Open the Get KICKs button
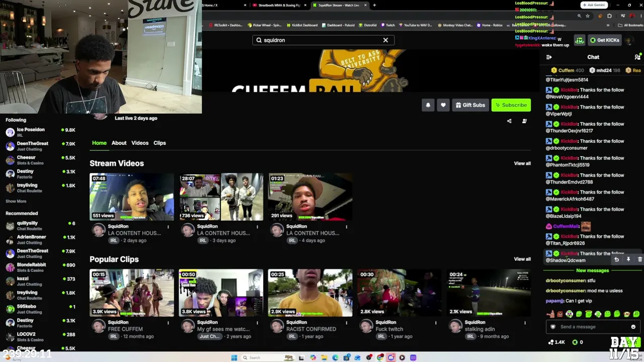 point(604,40)
